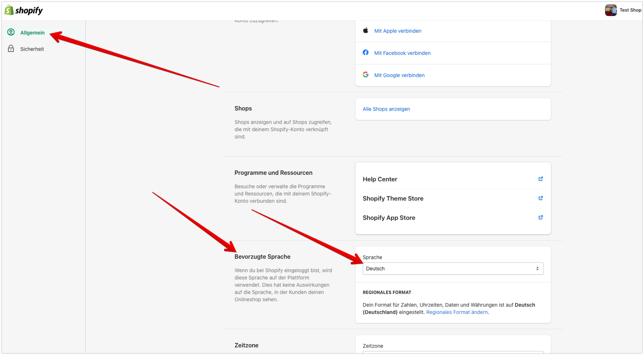
Task: Click Mit Google verbinden link
Action: click(399, 75)
